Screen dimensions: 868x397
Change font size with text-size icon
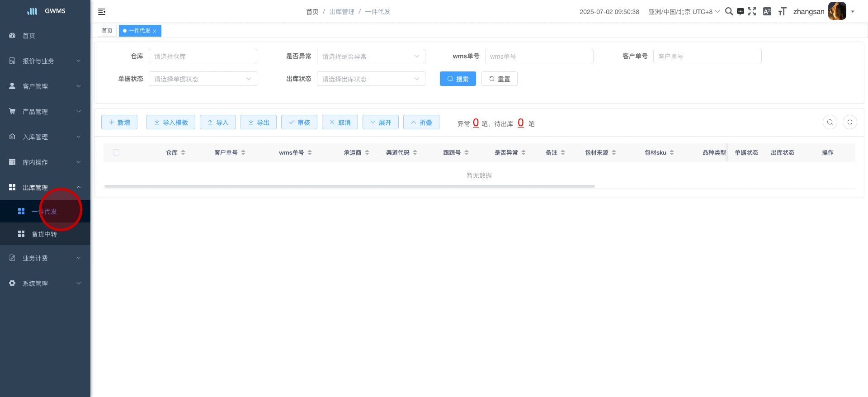782,12
